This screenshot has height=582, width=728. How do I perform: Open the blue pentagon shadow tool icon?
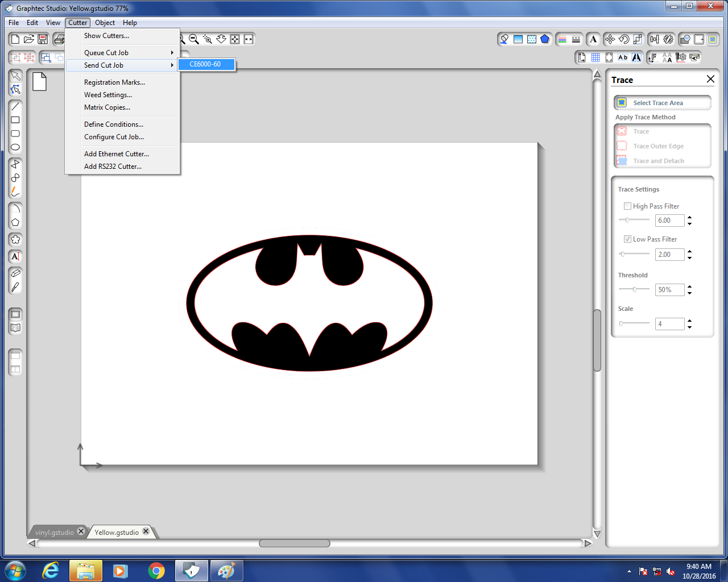[x=545, y=39]
